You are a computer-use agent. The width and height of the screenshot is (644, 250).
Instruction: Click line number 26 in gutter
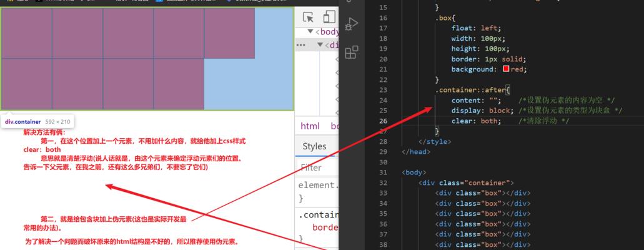pyautogui.click(x=383, y=121)
